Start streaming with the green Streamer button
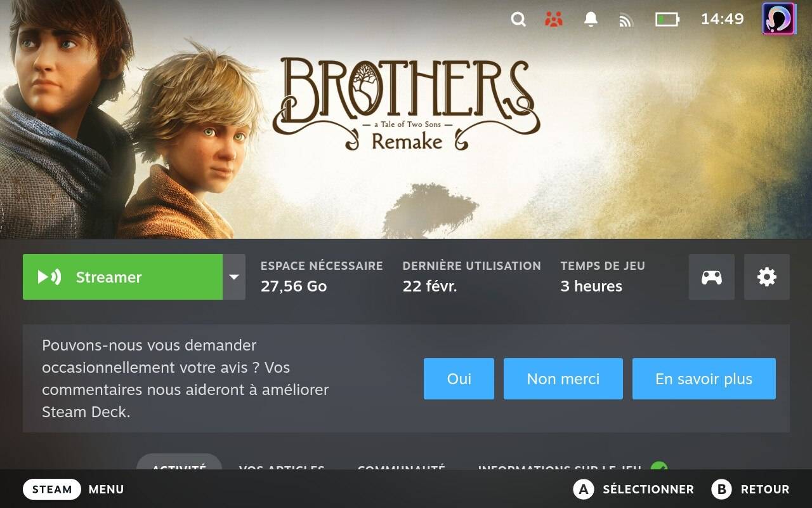The height and width of the screenshot is (508, 812). tap(122, 277)
